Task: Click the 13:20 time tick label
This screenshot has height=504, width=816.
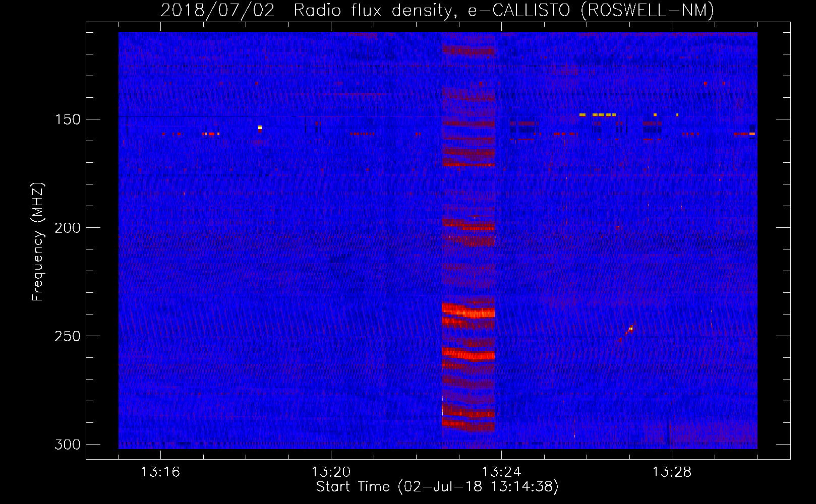Action: (331, 472)
